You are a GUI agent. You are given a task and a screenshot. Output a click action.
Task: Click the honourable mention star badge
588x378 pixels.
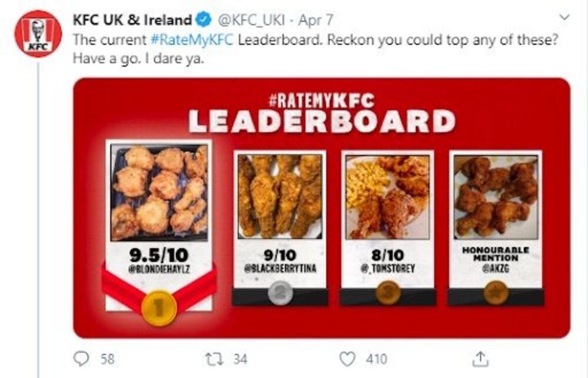496,293
